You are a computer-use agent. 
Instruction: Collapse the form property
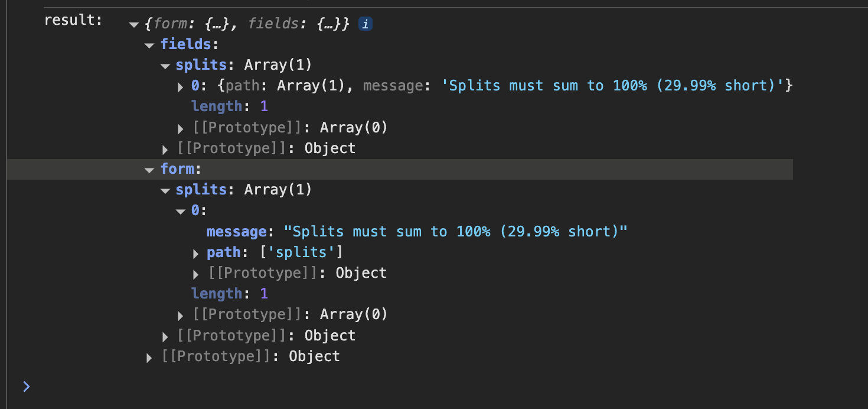click(x=149, y=170)
